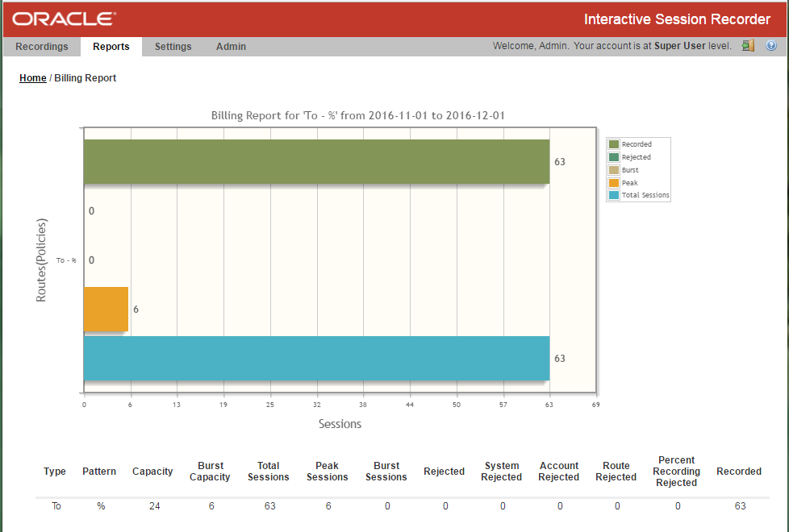The height and width of the screenshot is (532, 789).
Task: Open the Admin tab
Action: pyautogui.click(x=231, y=46)
